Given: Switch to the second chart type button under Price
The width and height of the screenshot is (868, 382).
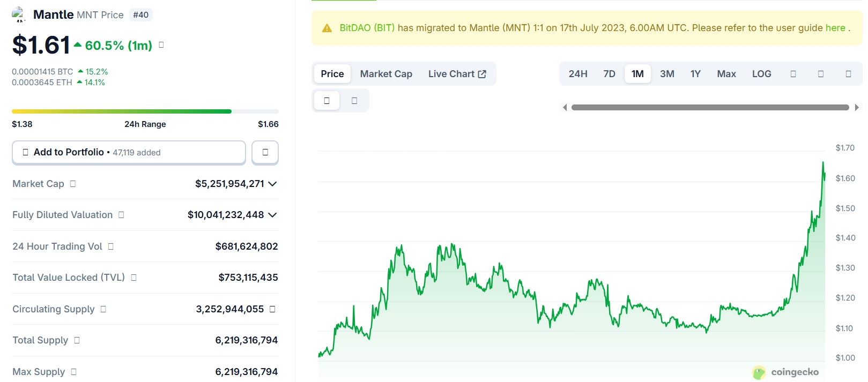Looking at the screenshot, I should (x=354, y=101).
